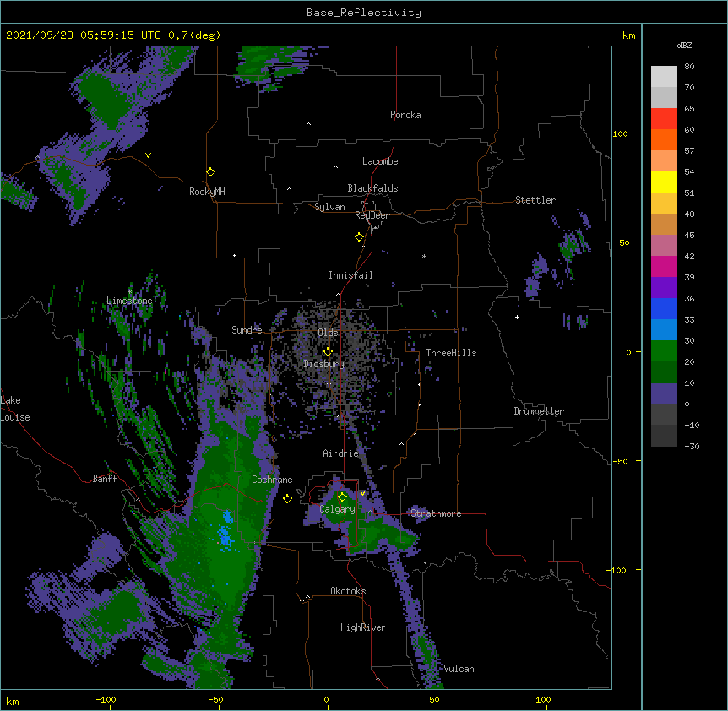This screenshot has height=711, width=728.
Task: Select the yellow diamond marker south of RedDeer
Action: pos(359,237)
